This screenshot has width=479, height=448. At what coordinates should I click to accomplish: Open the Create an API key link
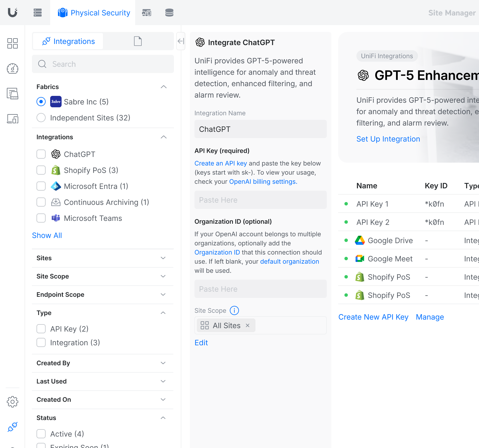click(x=220, y=163)
